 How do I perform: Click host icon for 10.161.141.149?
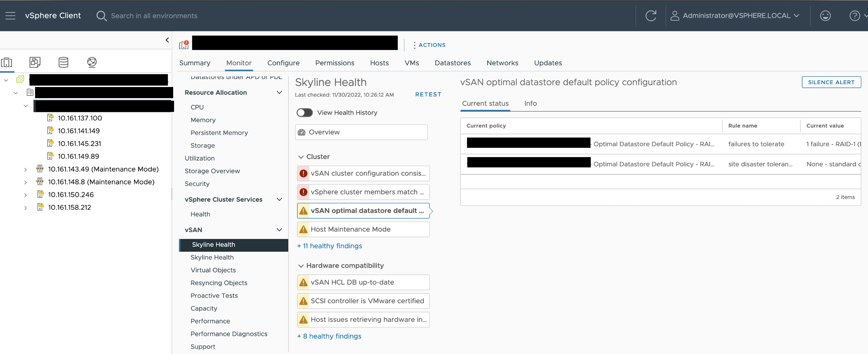[50, 130]
